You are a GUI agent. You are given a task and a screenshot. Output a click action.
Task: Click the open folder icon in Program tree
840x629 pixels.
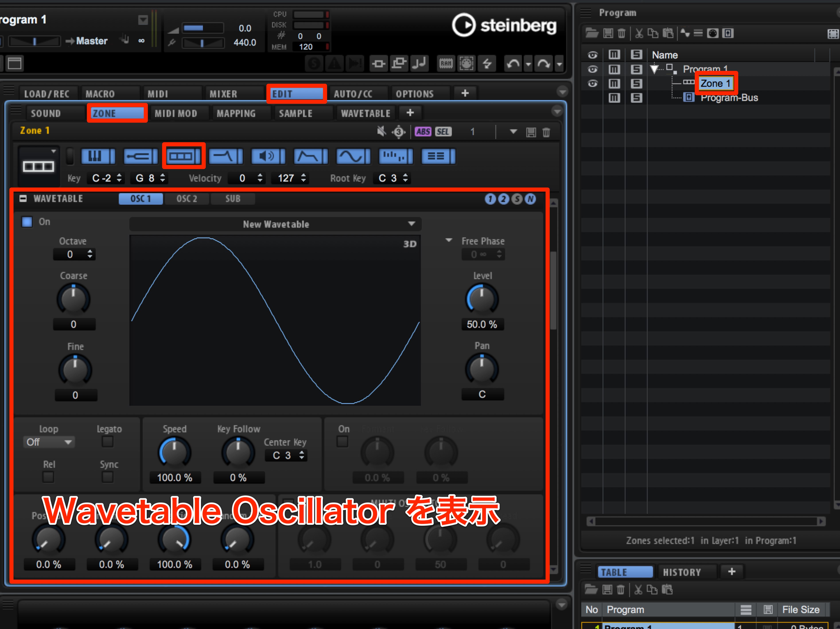coord(592,33)
